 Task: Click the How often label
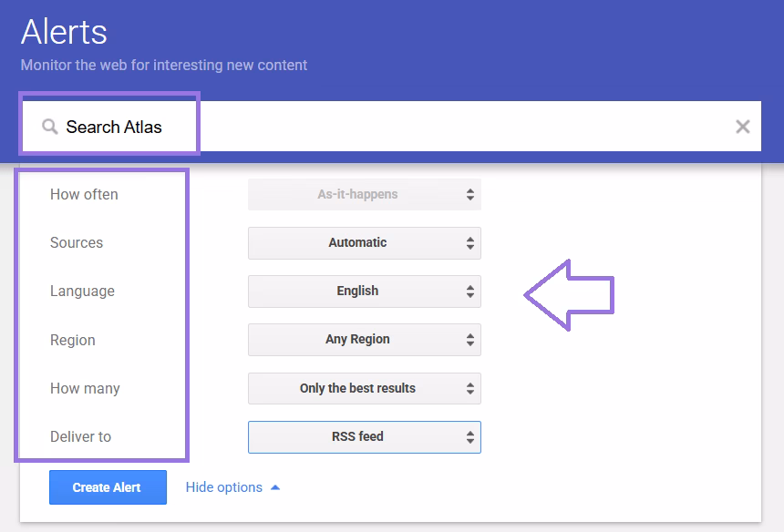84,194
